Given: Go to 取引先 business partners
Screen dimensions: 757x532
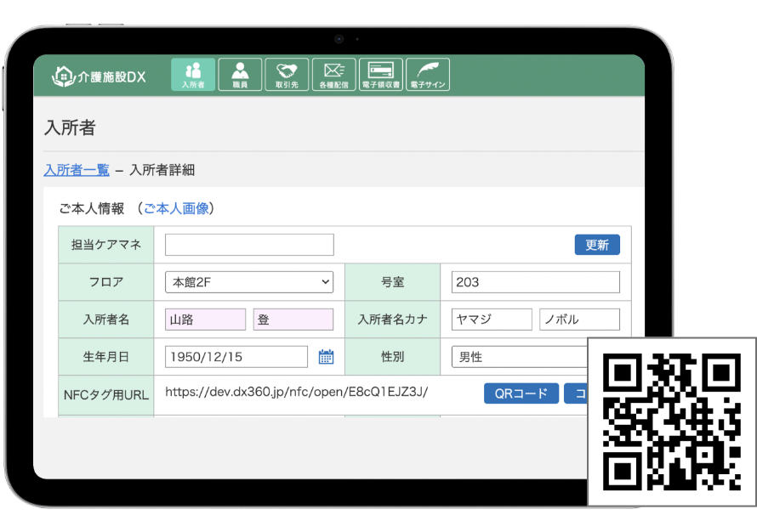Looking at the screenshot, I should click(x=287, y=75).
